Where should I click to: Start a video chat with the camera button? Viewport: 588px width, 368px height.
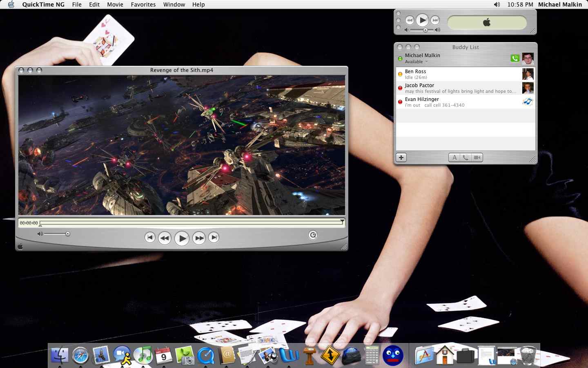point(477,157)
